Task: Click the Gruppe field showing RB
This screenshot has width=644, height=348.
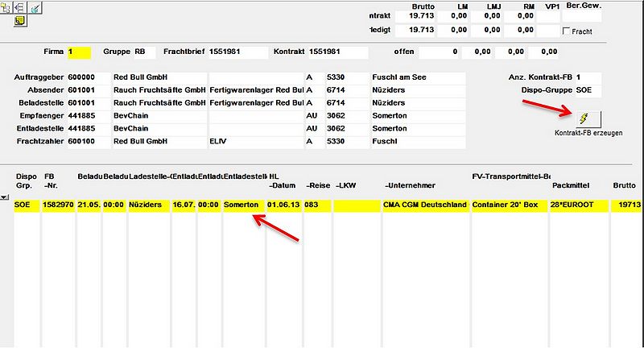Action: tap(145, 52)
